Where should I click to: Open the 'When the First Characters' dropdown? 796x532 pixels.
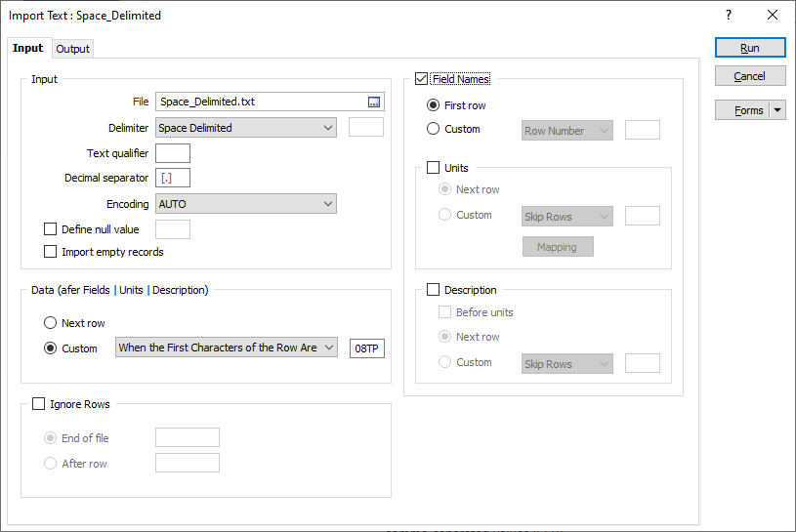click(x=227, y=348)
